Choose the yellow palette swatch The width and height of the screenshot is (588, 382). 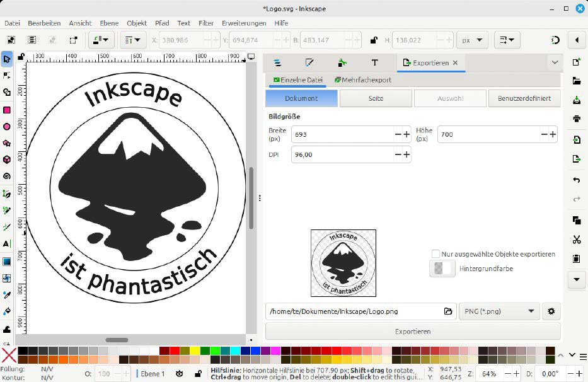(x=194, y=351)
